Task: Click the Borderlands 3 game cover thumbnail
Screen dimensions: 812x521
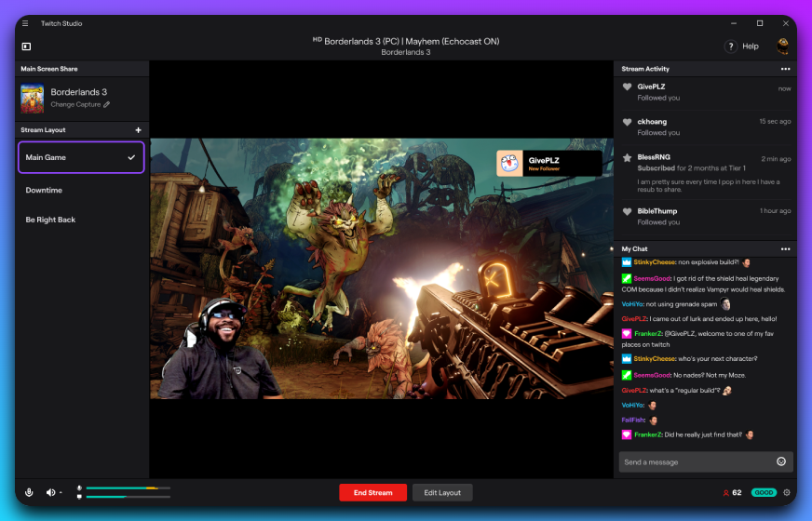Action: 32,99
